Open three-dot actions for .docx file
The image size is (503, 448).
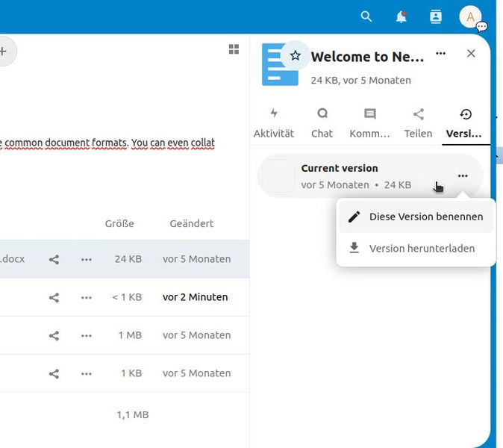pos(87,259)
